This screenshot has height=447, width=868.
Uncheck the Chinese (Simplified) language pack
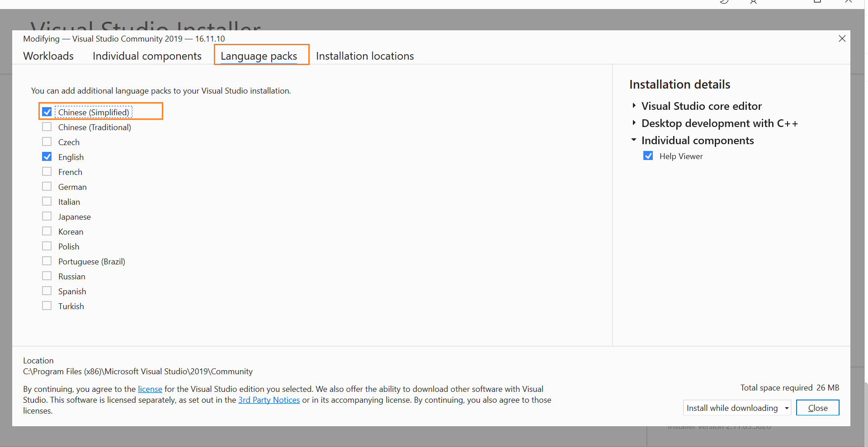[47, 112]
